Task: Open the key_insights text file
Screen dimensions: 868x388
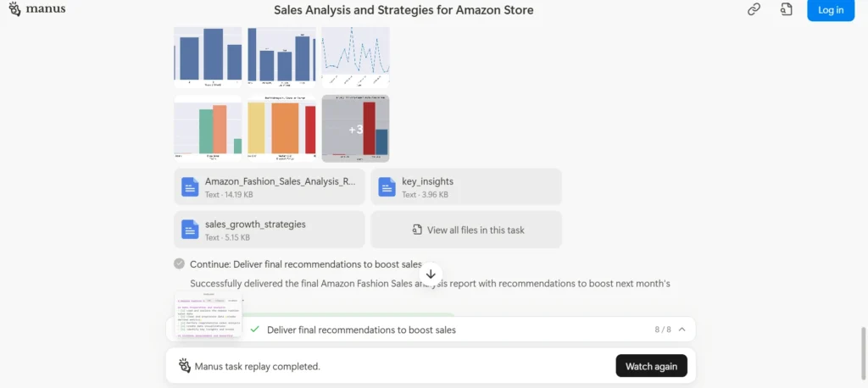Action: pyautogui.click(x=466, y=187)
